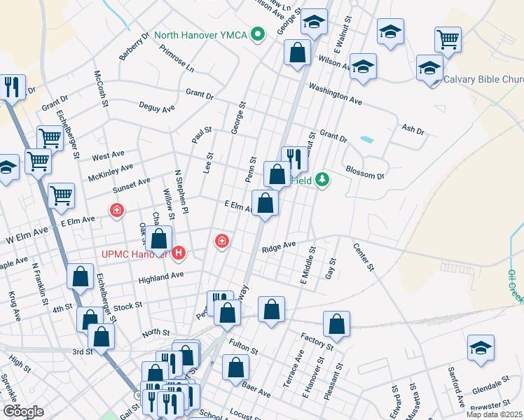Open school marker next to Calvary Bible Church
This screenshot has height=420, width=524.
pyautogui.click(x=429, y=69)
